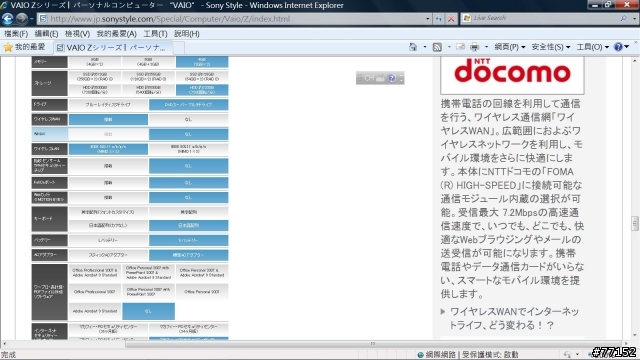Open the 檔案(F) menu
This screenshot has width=640, height=360.
click(x=16, y=34)
